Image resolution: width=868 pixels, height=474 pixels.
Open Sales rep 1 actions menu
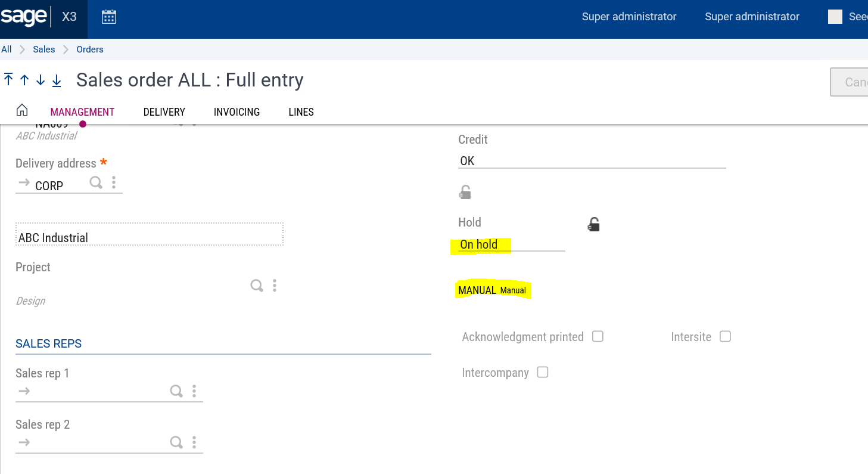(194, 391)
